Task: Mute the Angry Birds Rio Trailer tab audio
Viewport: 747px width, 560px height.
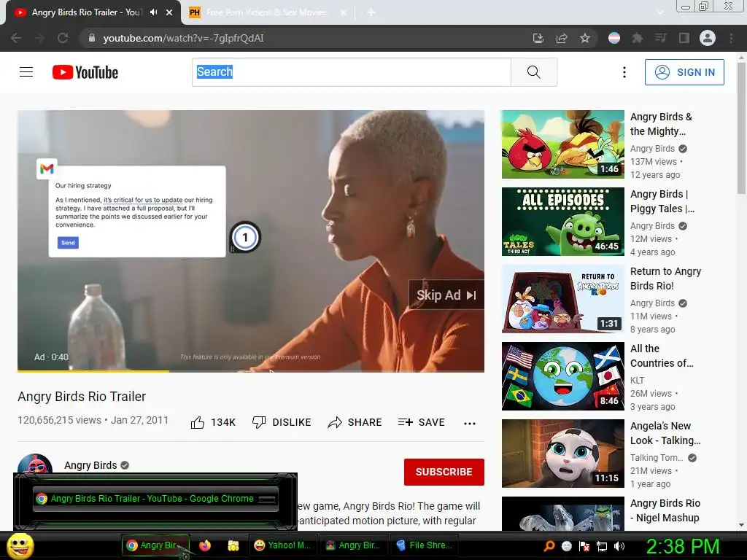Action: [153, 12]
